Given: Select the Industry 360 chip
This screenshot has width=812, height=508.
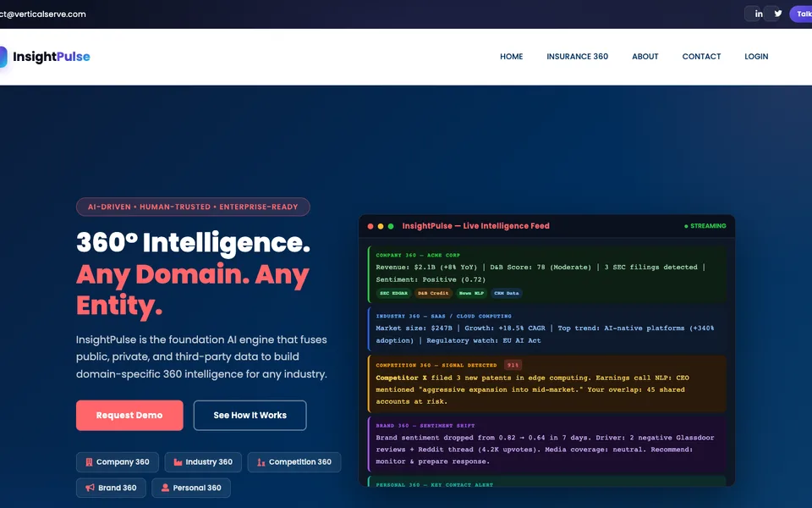Looking at the screenshot, I should (203, 462).
